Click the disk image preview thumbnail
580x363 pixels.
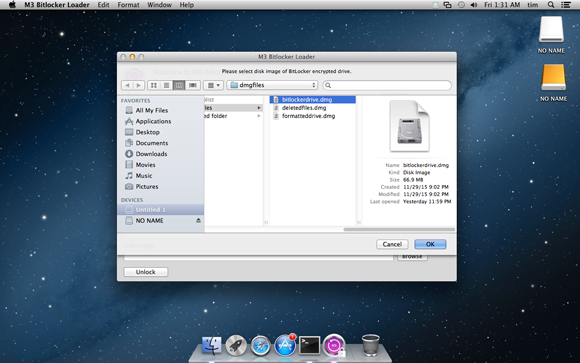(409, 126)
